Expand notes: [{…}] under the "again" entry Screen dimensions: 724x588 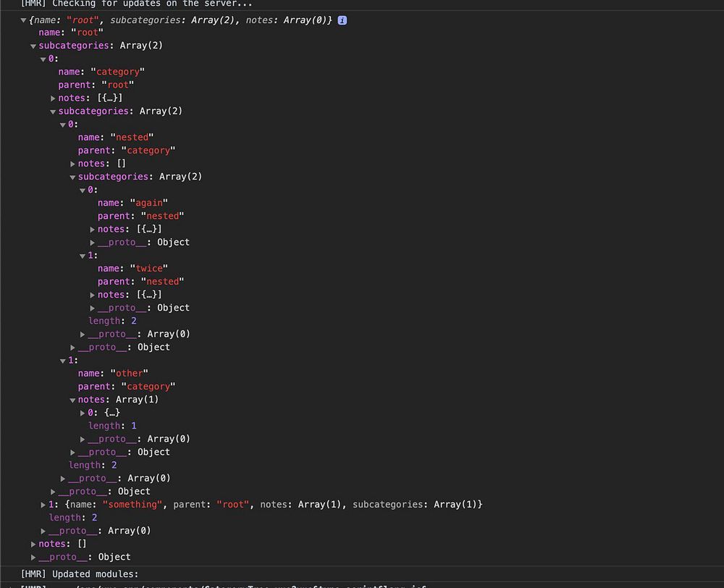(x=93, y=230)
